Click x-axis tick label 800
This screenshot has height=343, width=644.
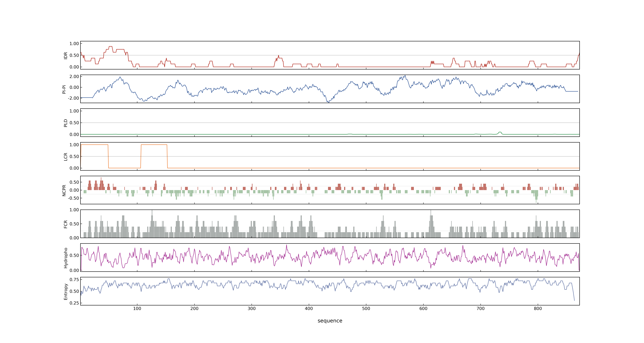(x=538, y=309)
